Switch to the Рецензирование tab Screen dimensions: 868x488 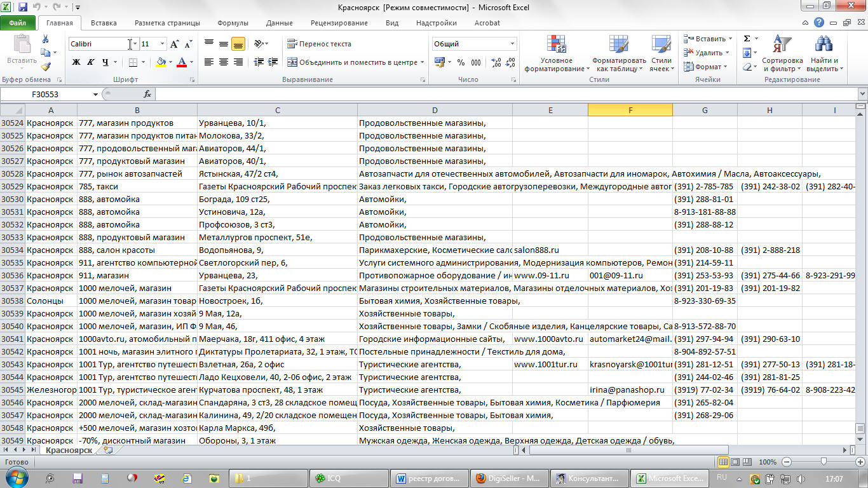[339, 23]
